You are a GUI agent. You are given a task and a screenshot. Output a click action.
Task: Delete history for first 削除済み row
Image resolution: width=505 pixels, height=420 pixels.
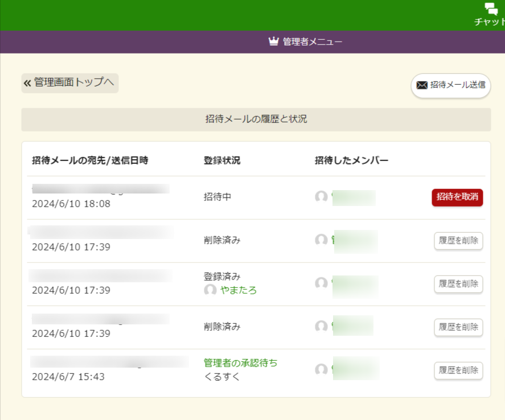click(x=458, y=241)
